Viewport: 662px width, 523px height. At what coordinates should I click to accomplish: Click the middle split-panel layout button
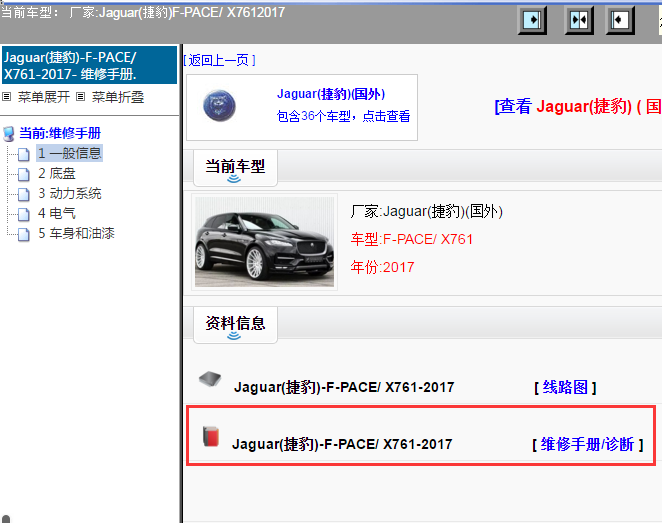[579, 20]
